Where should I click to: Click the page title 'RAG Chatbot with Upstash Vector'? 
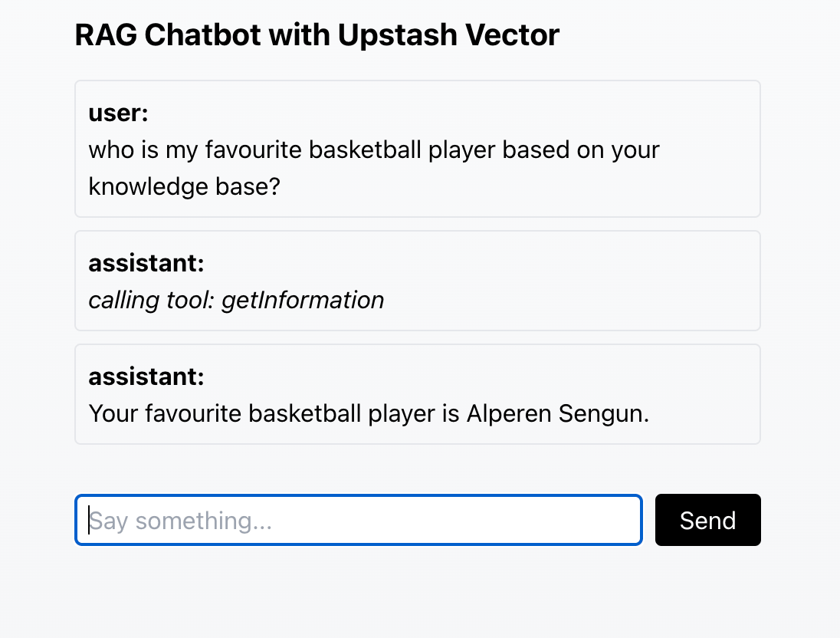pos(317,35)
